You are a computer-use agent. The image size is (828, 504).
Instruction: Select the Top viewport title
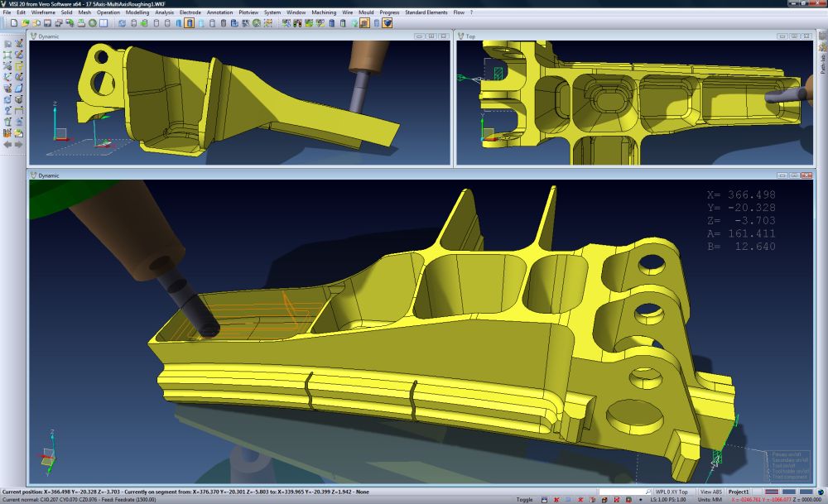[x=470, y=36]
